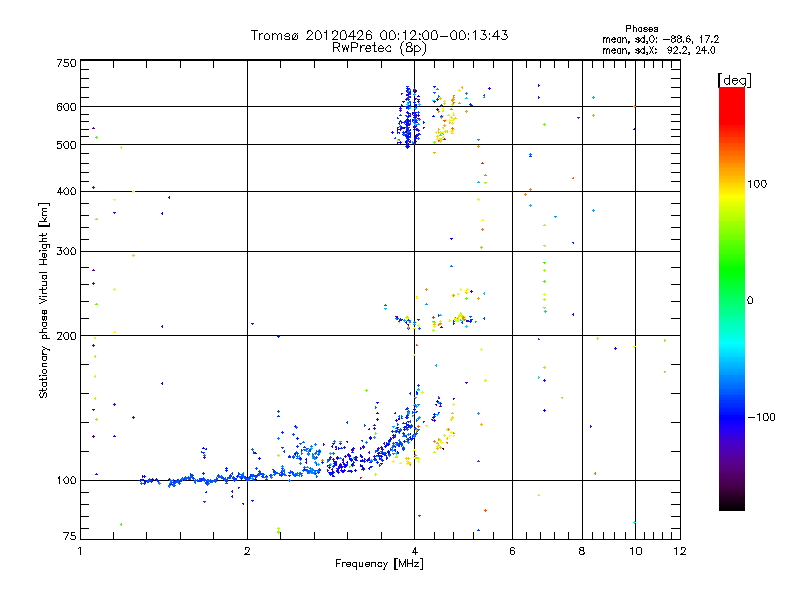Click the frequency tick label 6
Screen dimensions: 800x600
point(512,551)
